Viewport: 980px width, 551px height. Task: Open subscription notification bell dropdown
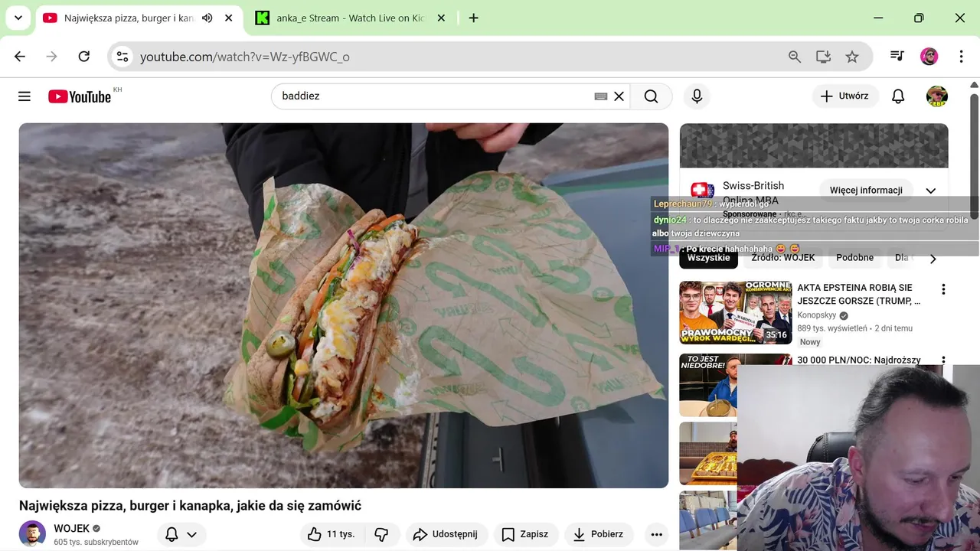pyautogui.click(x=181, y=534)
